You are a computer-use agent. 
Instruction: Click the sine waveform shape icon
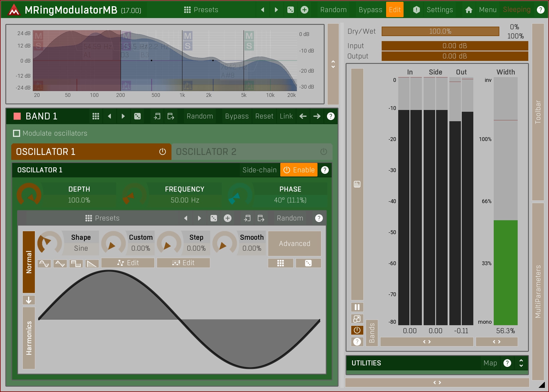point(44,263)
